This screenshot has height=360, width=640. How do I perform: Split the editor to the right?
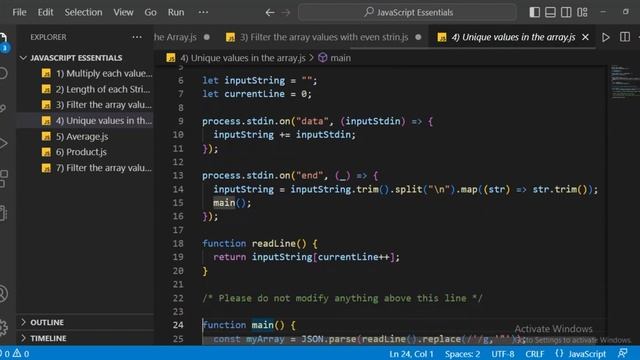(624, 37)
